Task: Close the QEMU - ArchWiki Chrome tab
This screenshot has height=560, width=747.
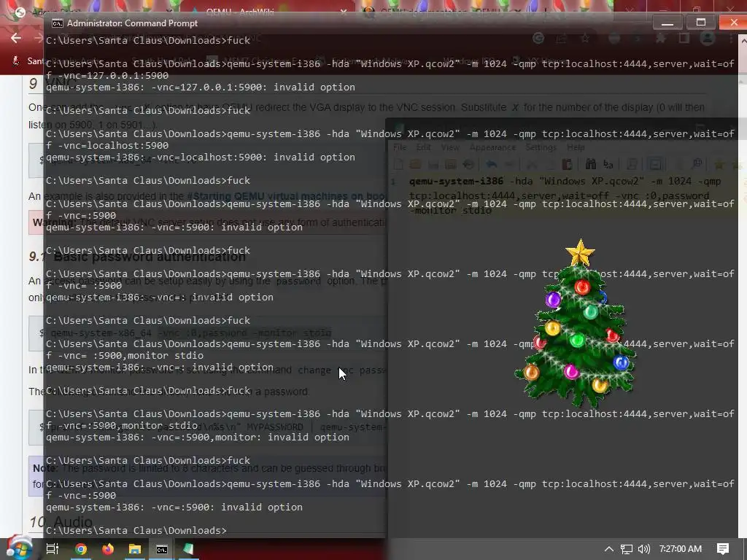Action: click(344, 12)
